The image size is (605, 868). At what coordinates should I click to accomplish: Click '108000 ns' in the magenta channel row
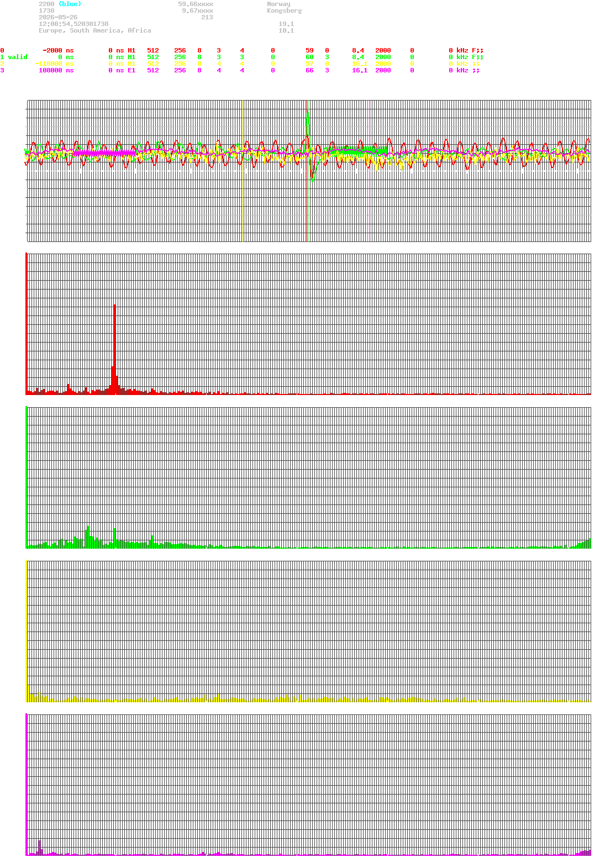coord(56,70)
